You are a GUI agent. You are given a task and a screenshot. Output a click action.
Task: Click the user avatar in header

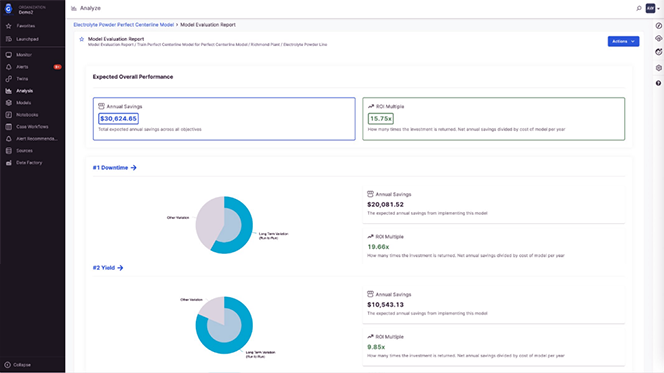click(650, 8)
